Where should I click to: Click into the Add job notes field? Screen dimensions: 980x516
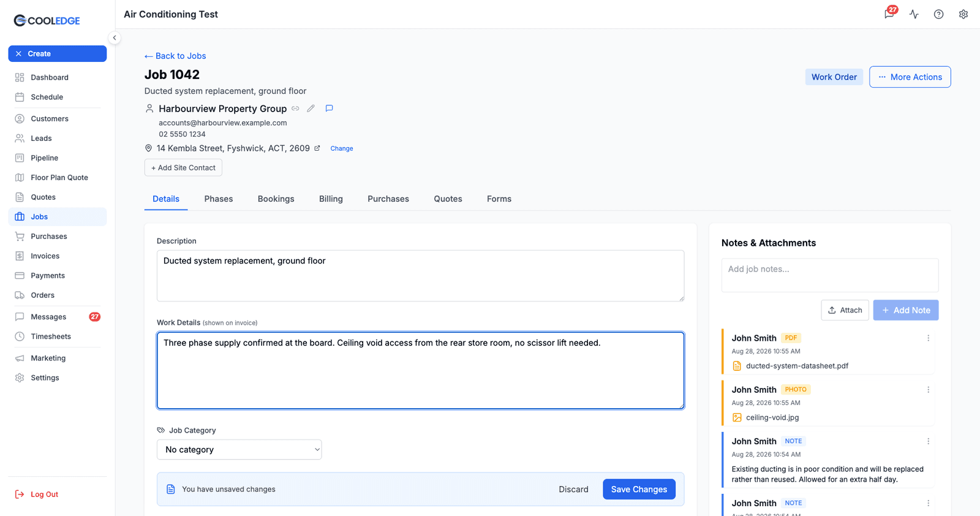(x=830, y=275)
